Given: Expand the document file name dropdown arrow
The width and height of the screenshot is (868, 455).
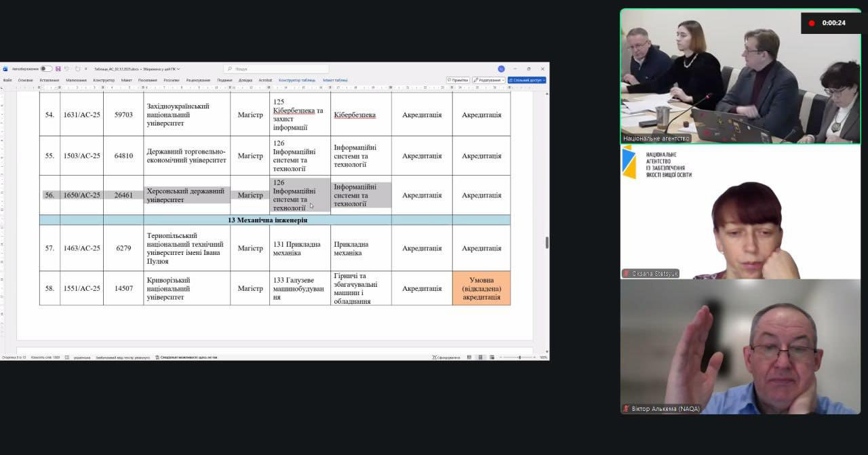Looking at the screenshot, I should click(x=178, y=68).
